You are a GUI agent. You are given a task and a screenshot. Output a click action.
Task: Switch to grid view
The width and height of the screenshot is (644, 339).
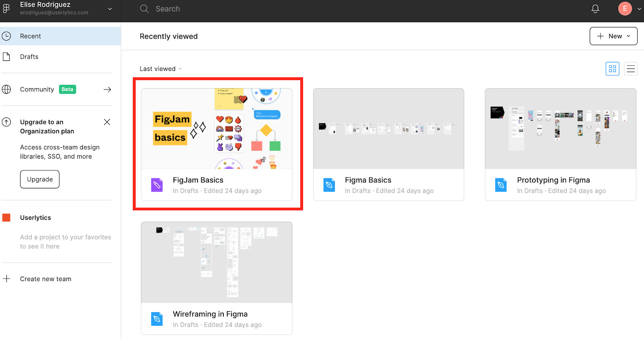(x=612, y=69)
